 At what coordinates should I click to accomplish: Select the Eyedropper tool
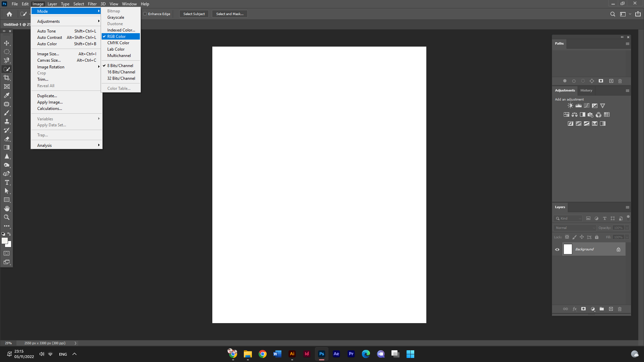tap(7, 95)
